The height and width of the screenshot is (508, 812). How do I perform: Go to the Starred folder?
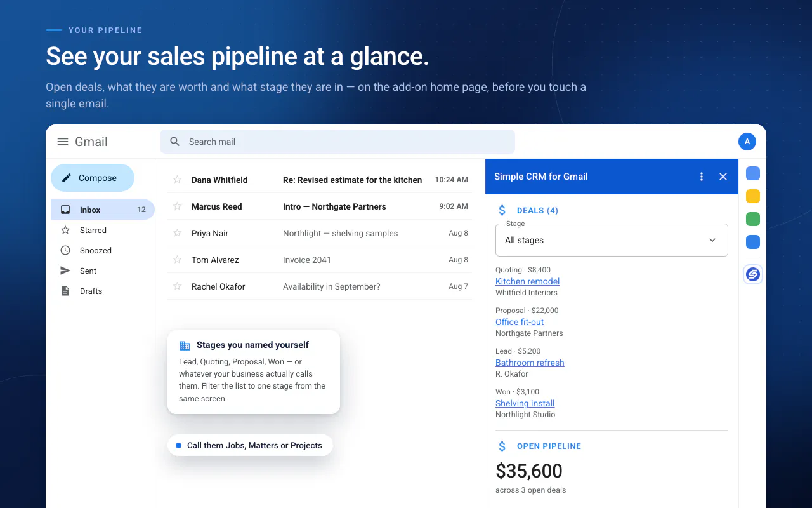click(x=103, y=230)
